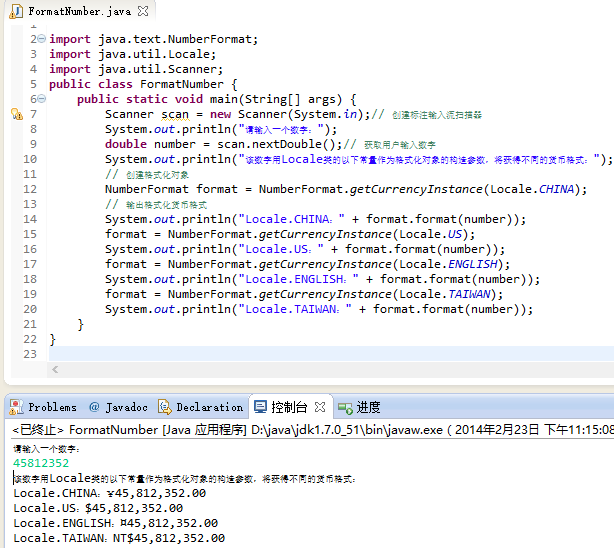This screenshot has width=614, height=548.
Task: Click the Locale.CHINA output line in console
Action: click(x=110, y=493)
